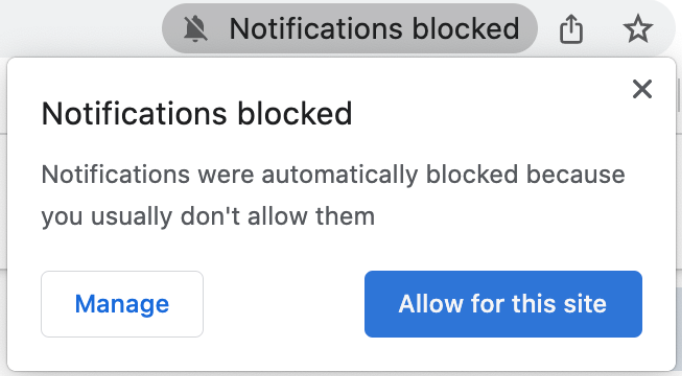Bookmark this page with the star icon

(638, 29)
